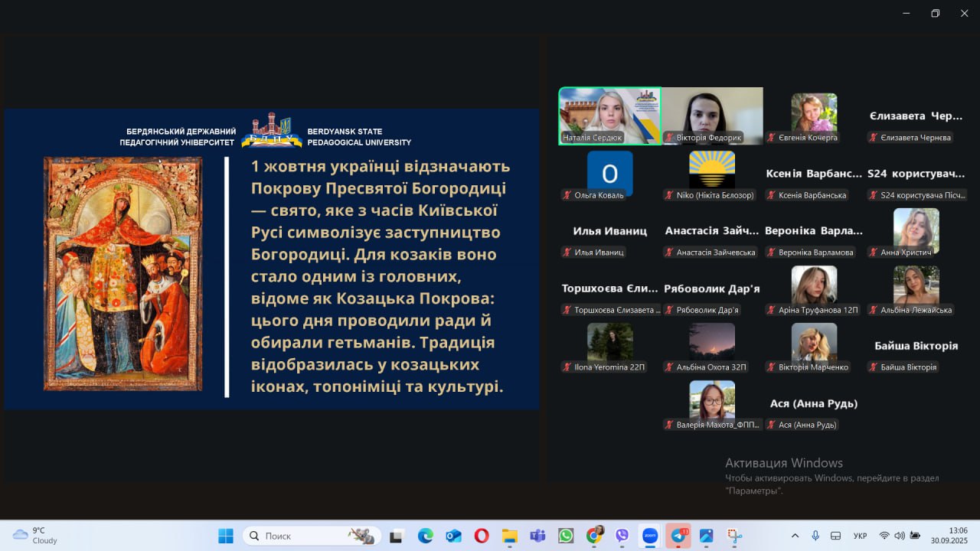Open Outlook from the taskbar
This screenshot has width=980, height=551.
pos(453,536)
